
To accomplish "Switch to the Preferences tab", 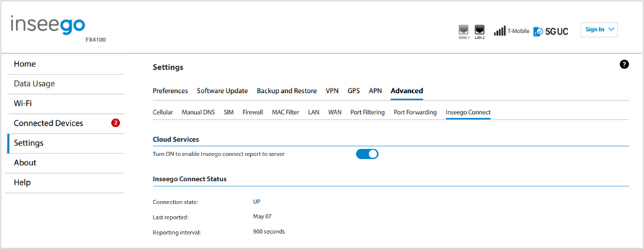I will pos(170,91).
